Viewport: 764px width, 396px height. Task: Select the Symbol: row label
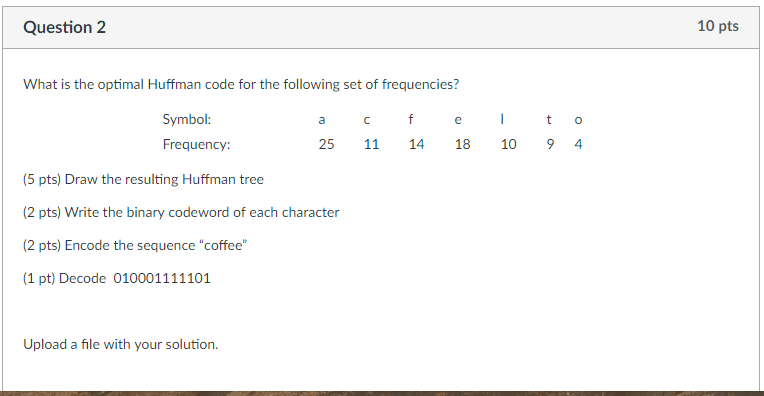pyautogui.click(x=187, y=119)
